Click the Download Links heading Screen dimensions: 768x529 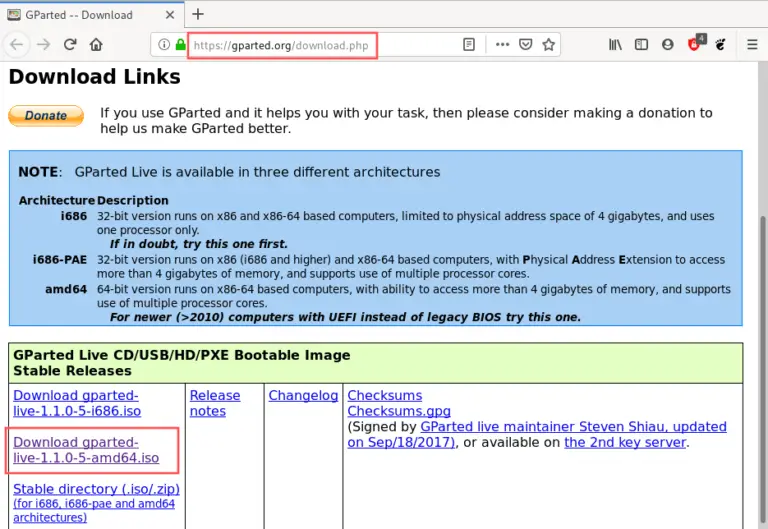pos(95,77)
